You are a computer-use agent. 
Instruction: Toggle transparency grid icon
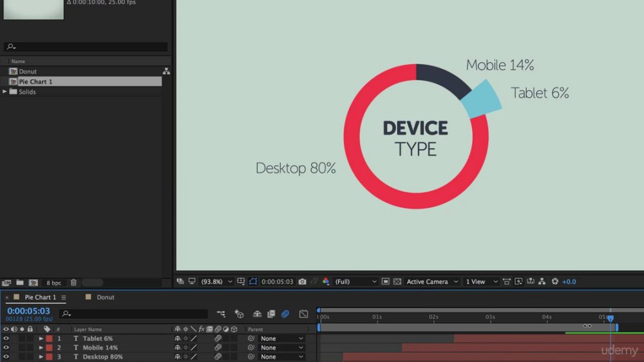coord(397,281)
